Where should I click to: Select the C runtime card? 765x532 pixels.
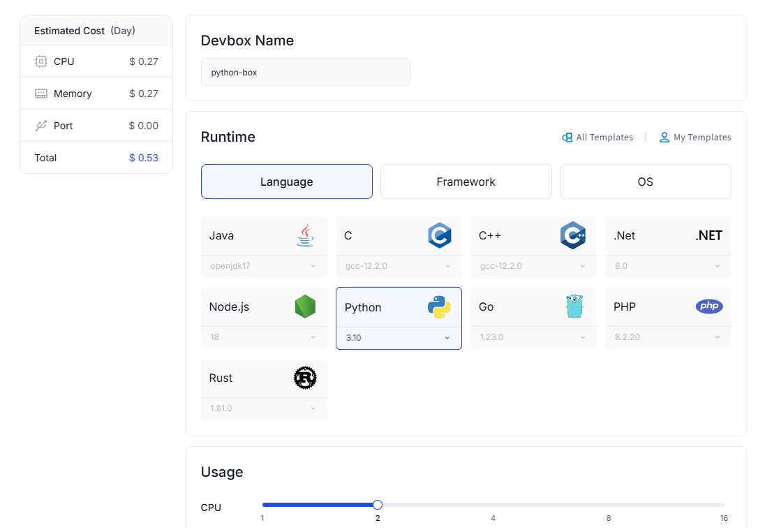coord(399,236)
